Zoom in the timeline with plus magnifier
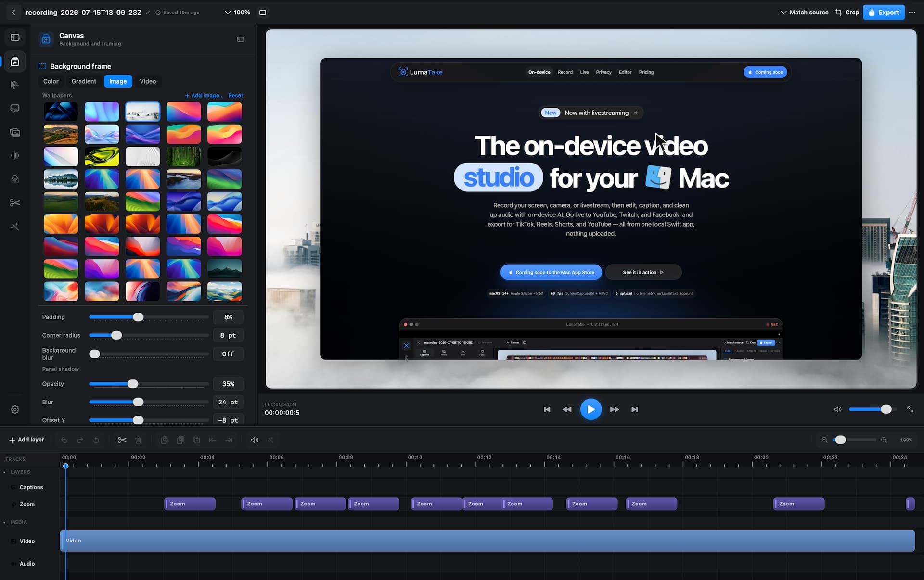 pyautogui.click(x=884, y=440)
